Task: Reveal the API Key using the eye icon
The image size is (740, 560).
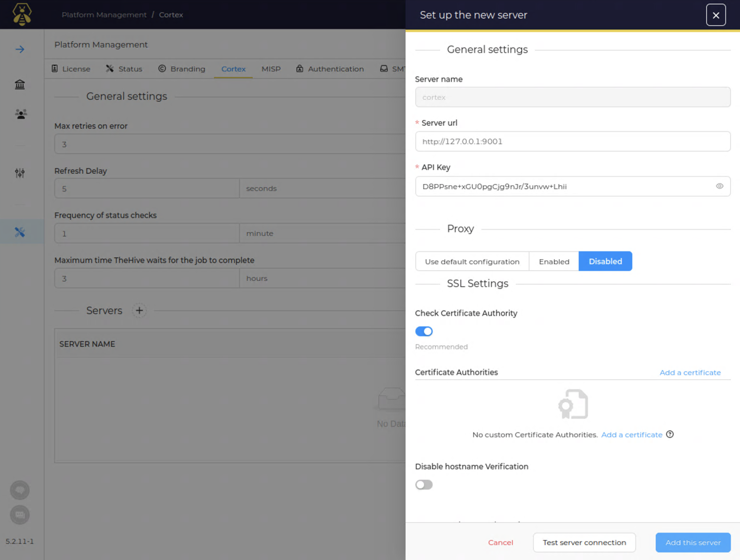Action: click(x=720, y=186)
